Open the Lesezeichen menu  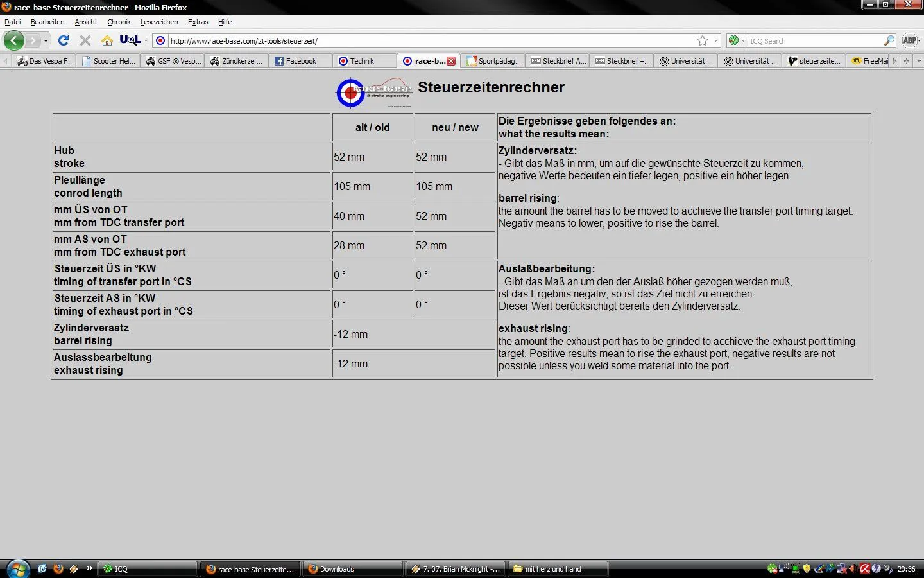159,22
